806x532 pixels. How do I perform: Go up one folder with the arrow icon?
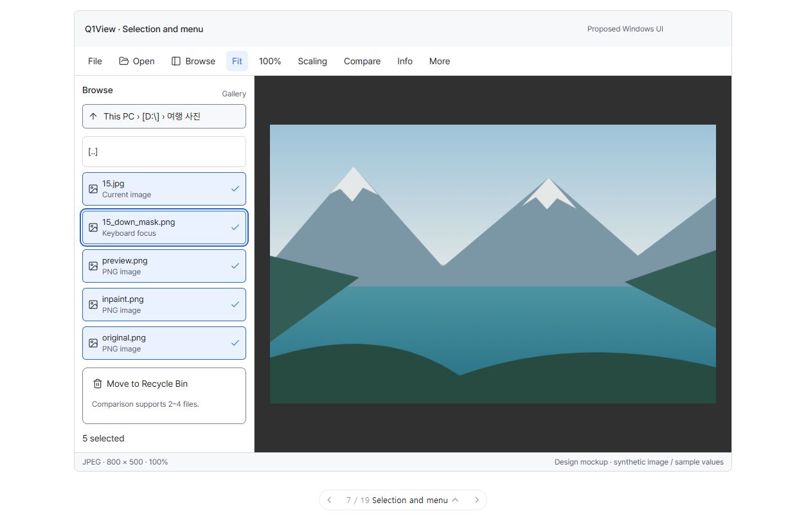pyautogui.click(x=93, y=116)
